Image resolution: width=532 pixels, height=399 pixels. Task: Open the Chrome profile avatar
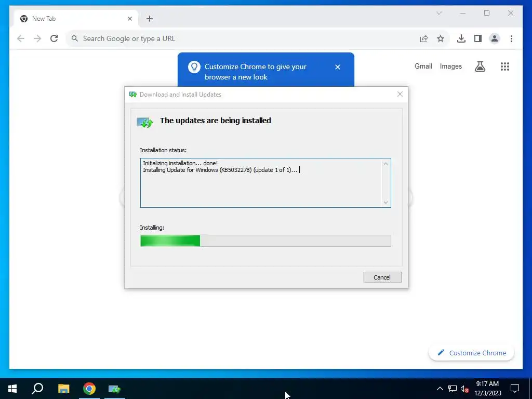click(495, 38)
